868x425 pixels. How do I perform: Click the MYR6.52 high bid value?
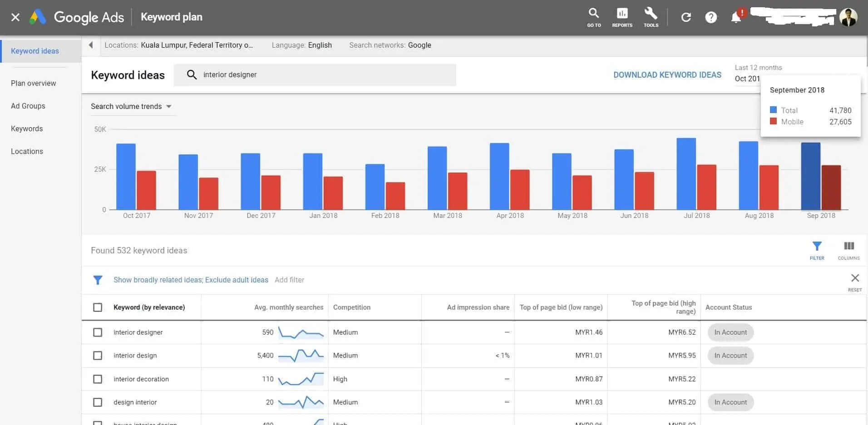[682, 332]
